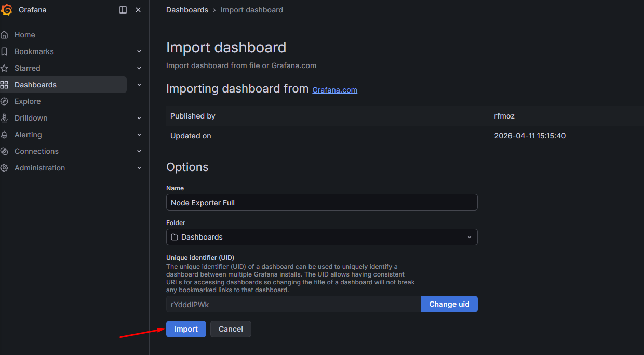The height and width of the screenshot is (355, 644).
Task: Click the Unique identifier (UID) label
Action: pyautogui.click(x=200, y=257)
